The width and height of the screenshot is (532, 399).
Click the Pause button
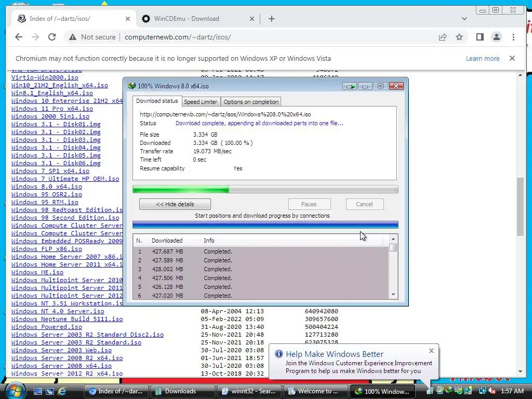309,204
